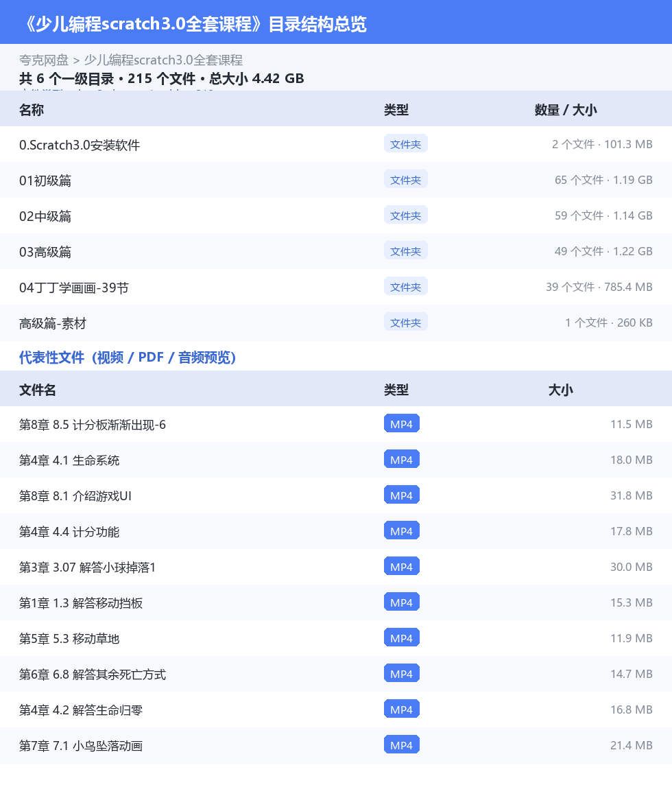Click the 59 个文件 · 1.14 GB value

(x=603, y=215)
